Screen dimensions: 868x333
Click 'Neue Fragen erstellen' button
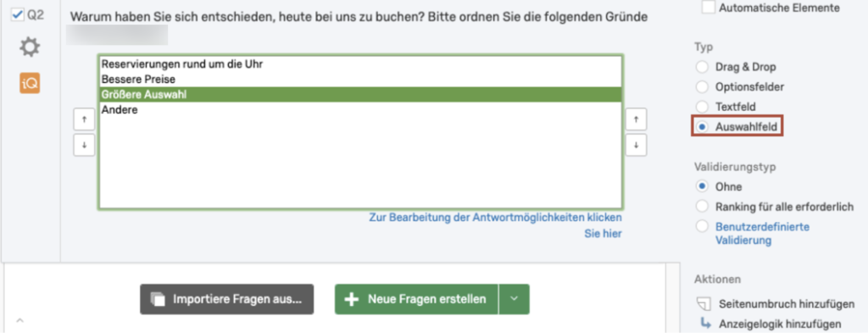[416, 299]
